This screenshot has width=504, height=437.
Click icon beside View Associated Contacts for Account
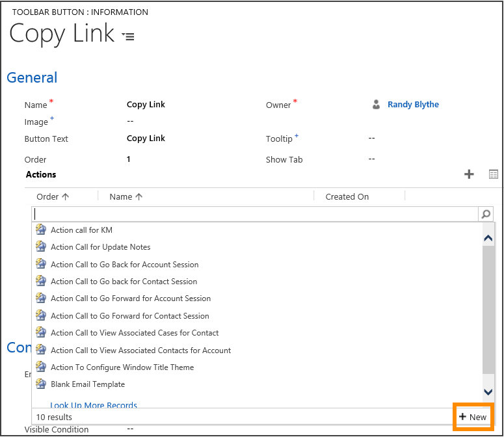click(x=41, y=350)
